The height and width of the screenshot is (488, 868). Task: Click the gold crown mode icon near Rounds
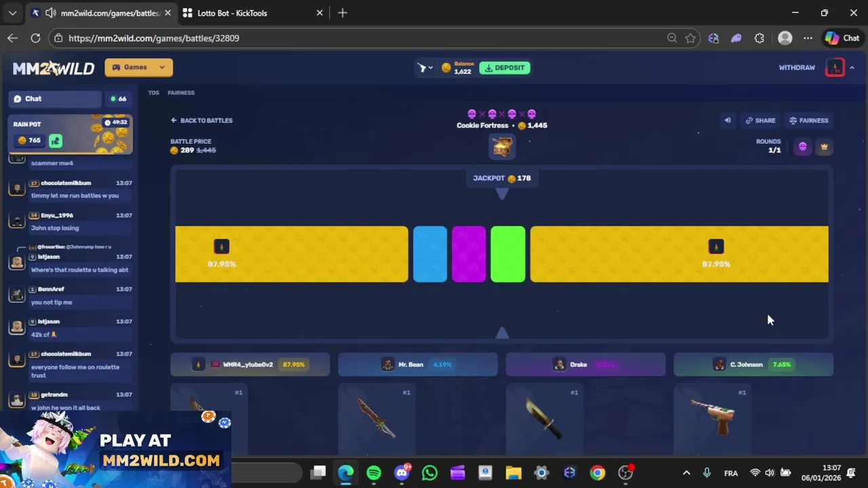click(825, 146)
